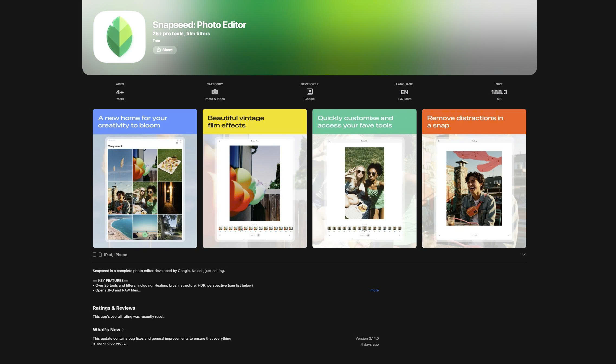This screenshot has width=616, height=364.
Task: Click the 'Google' developer name
Action: [310, 99]
